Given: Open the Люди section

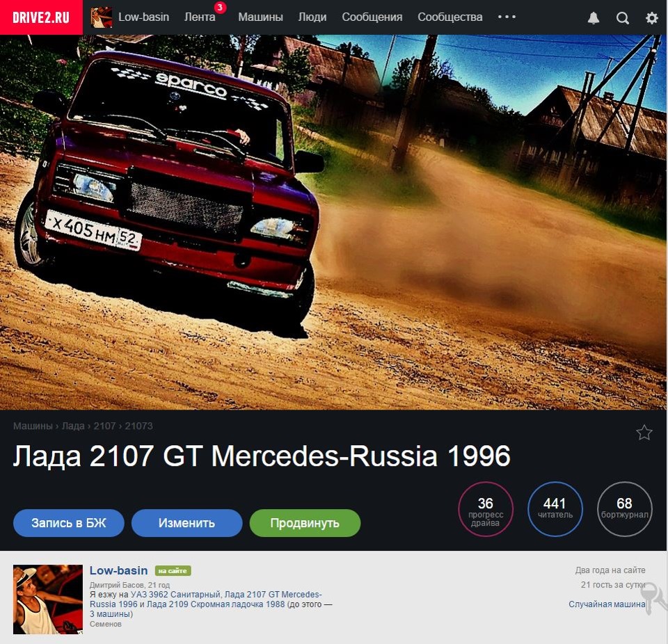Looking at the screenshot, I should (312, 17).
